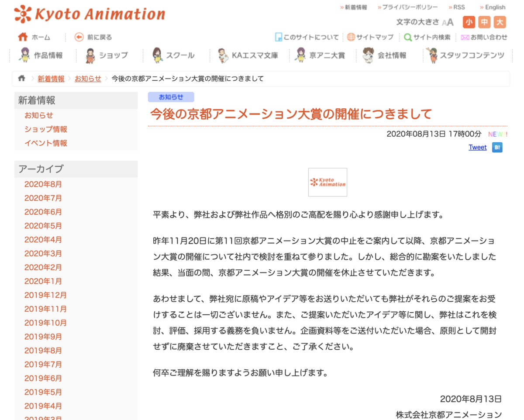Click the 前に戻る back arrow icon
This screenshot has width=524, height=420.
point(79,37)
